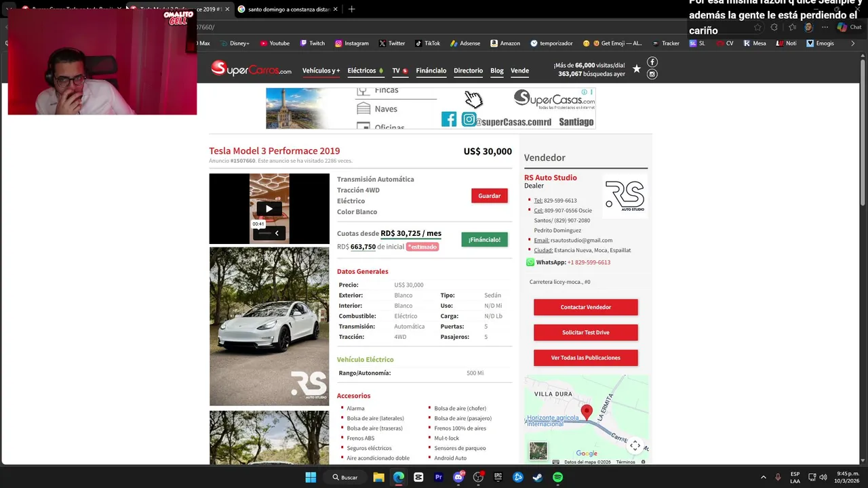Open the CV bookmark
Viewport: 868px width, 488px height.
(x=725, y=43)
